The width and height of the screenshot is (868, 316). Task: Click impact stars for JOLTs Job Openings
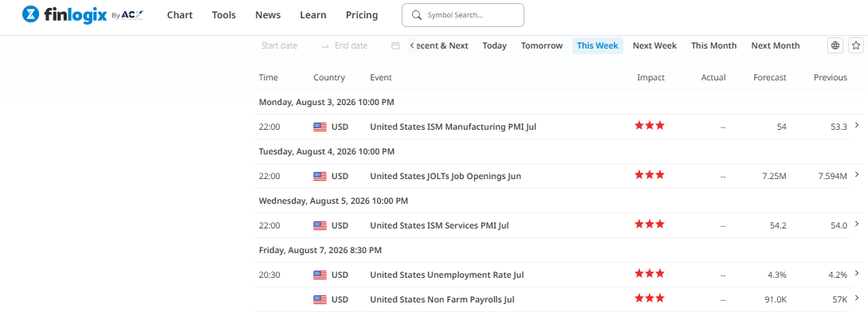point(650,174)
